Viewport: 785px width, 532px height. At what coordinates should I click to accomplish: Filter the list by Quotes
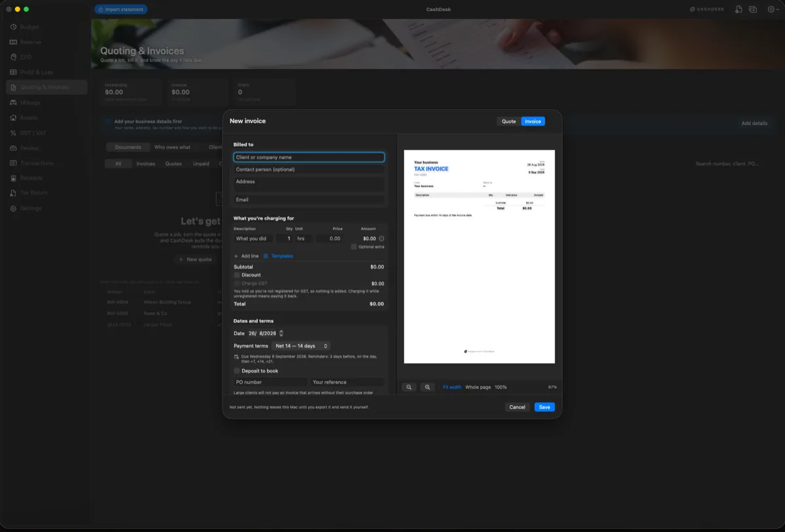(x=173, y=164)
